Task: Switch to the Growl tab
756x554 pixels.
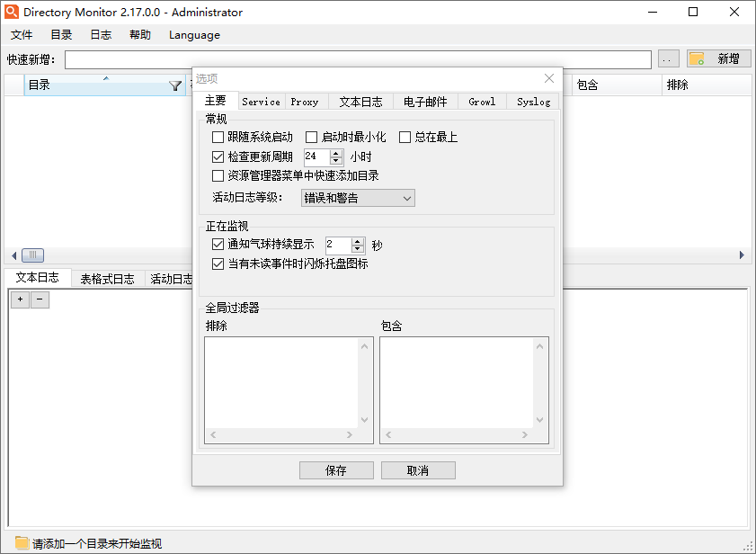Action: pos(482,102)
